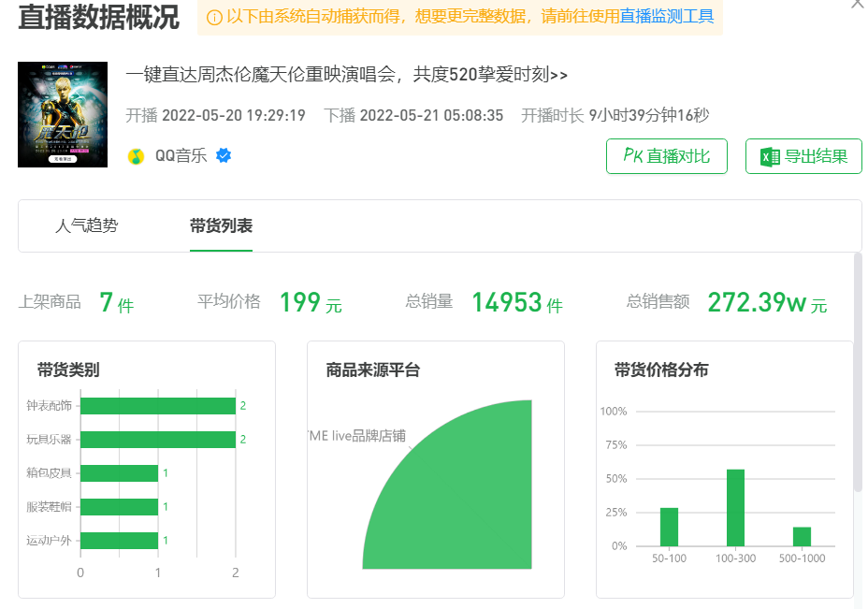
Task: Click the 运动户外 bar in the chart
Action: [119, 541]
